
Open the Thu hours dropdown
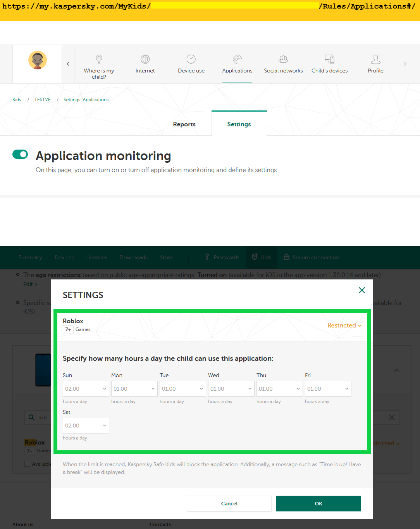(x=280, y=389)
